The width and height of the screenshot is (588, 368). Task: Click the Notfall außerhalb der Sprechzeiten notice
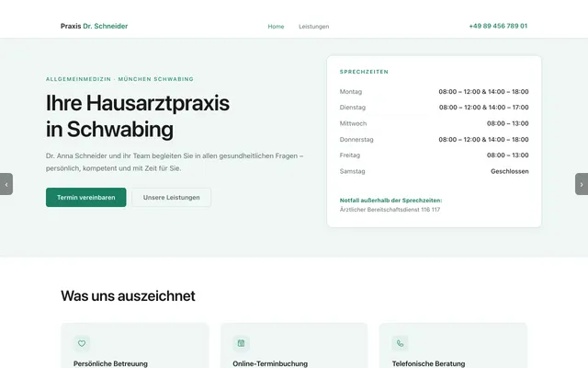[x=391, y=200]
